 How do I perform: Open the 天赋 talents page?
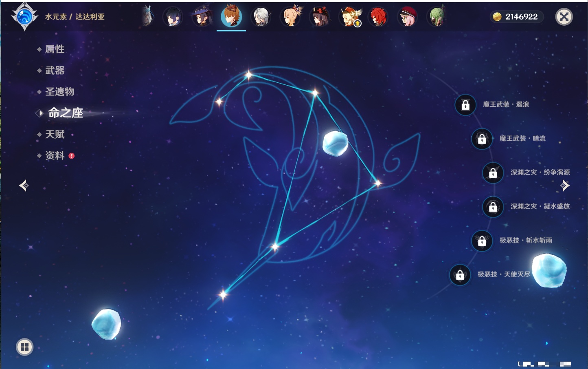point(55,134)
